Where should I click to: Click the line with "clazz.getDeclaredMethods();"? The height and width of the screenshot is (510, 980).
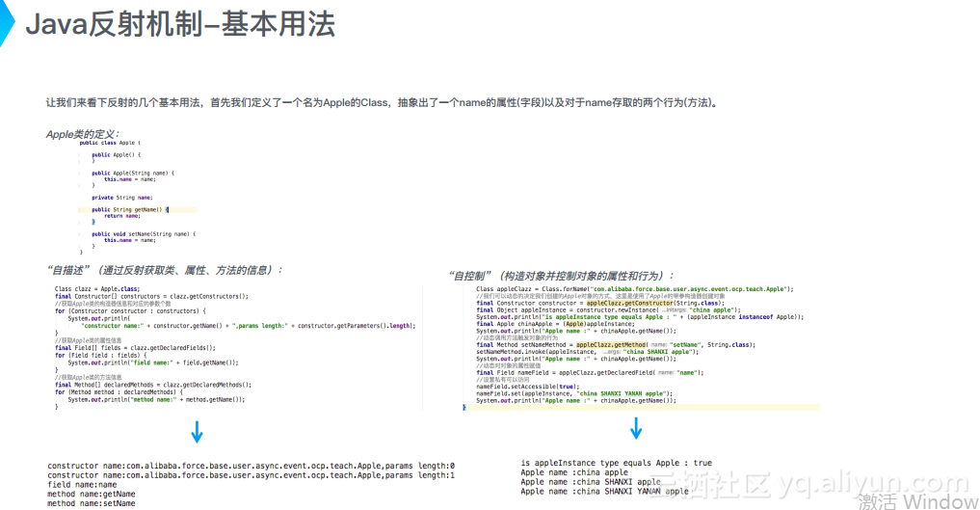pyautogui.click(x=153, y=385)
